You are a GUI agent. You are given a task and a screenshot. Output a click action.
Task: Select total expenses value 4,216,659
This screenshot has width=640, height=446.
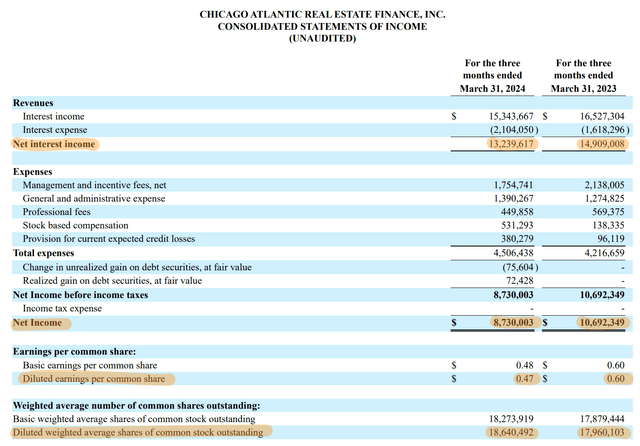604,253
